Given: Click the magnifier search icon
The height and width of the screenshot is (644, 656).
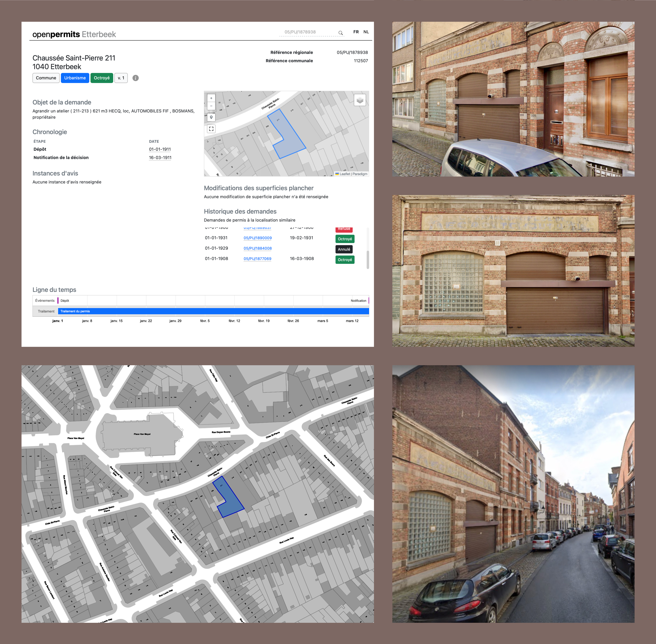Looking at the screenshot, I should (341, 33).
